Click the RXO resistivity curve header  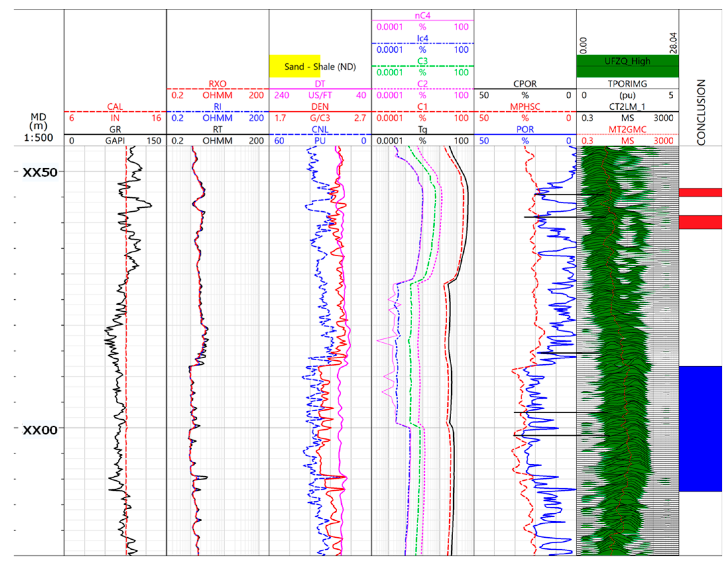click(x=217, y=84)
